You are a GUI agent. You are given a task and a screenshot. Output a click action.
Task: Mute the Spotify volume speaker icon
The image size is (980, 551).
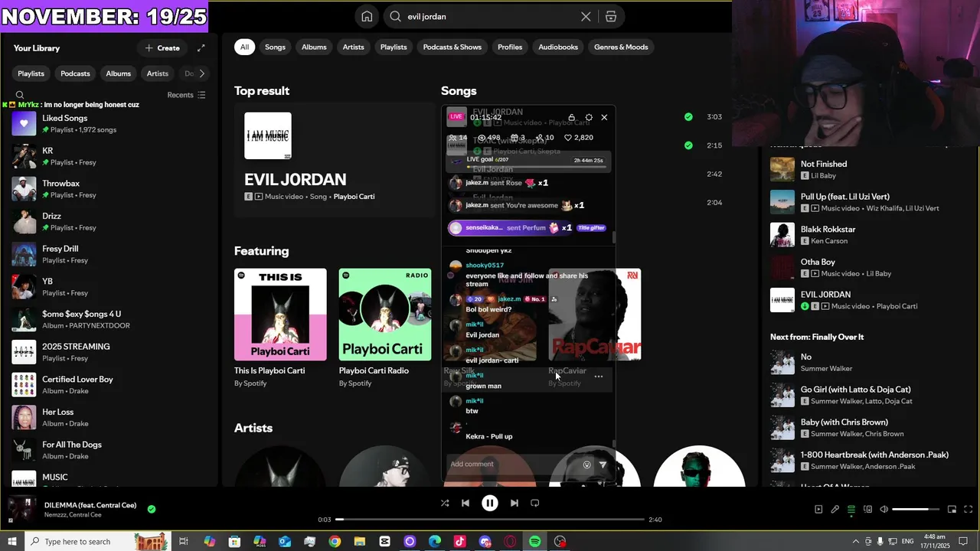point(884,510)
